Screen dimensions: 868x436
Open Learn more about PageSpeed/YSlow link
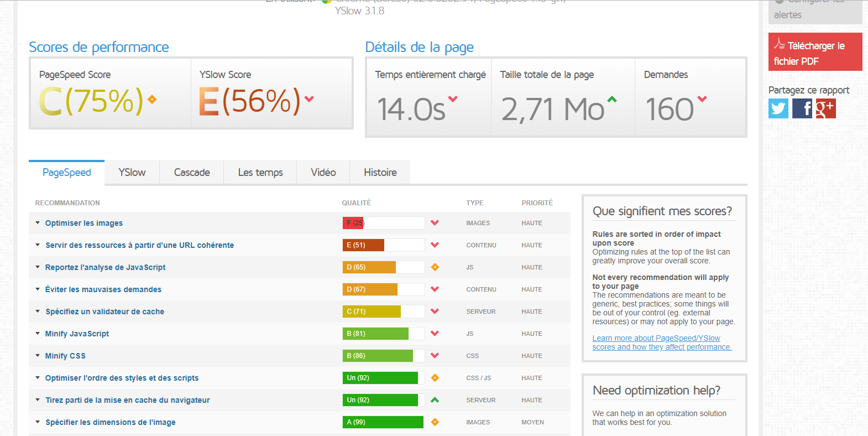[662, 342]
